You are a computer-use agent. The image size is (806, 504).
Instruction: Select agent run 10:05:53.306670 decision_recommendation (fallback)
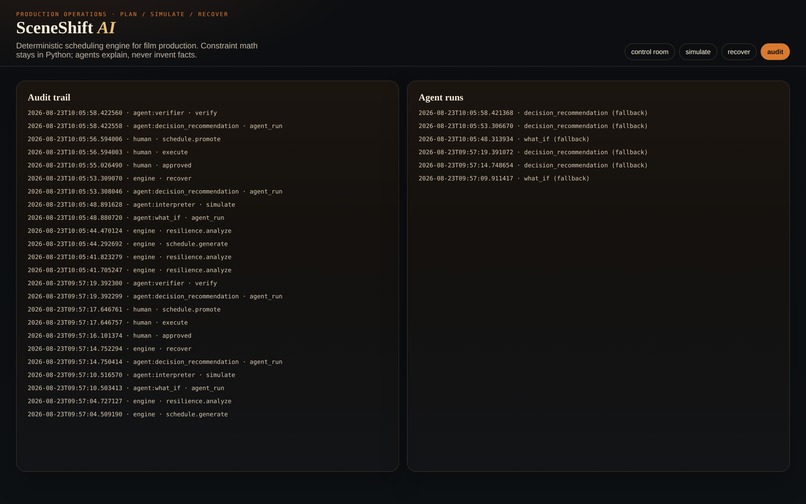click(533, 126)
